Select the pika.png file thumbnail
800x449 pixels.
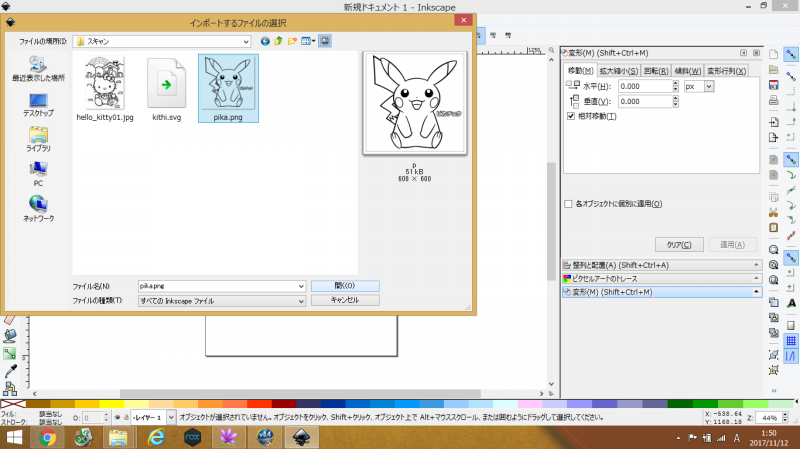tap(228, 88)
